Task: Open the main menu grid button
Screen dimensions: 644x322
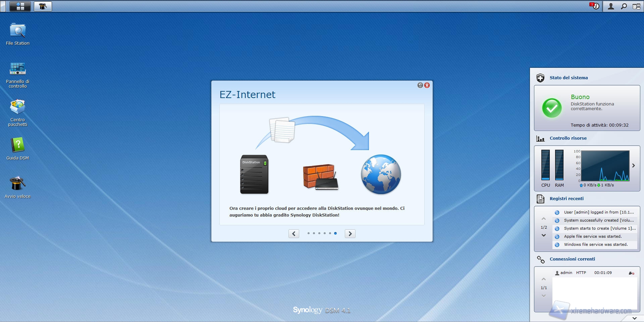Action: click(20, 6)
